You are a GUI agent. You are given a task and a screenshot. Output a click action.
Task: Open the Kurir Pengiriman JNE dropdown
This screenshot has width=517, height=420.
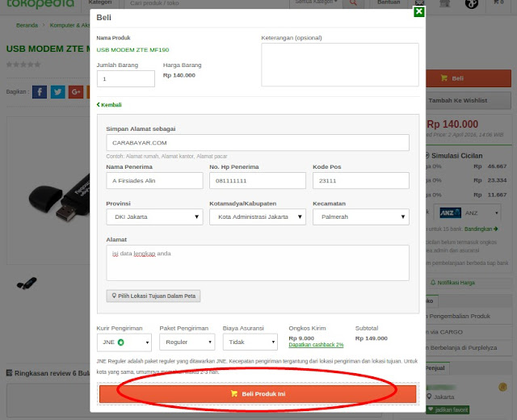click(x=124, y=342)
